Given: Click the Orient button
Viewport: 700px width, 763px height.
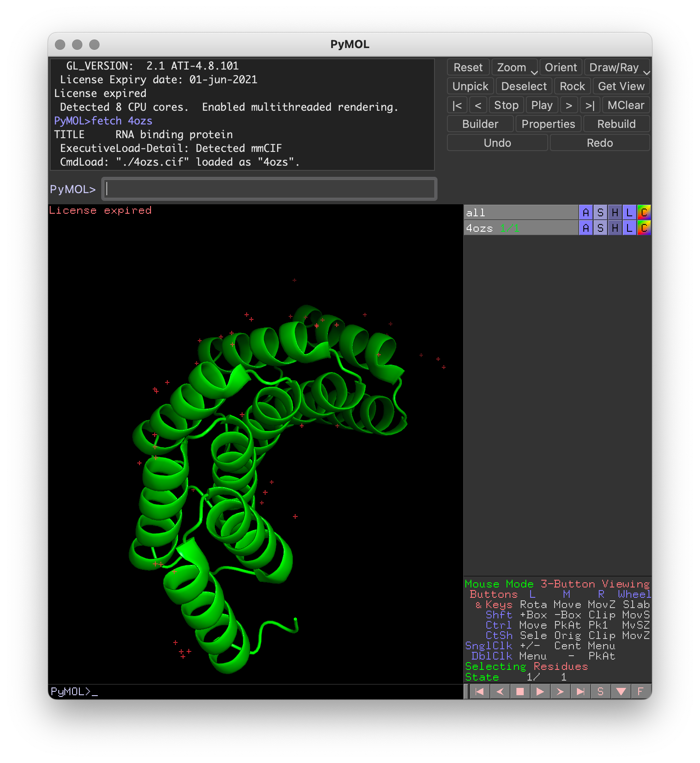Looking at the screenshot, I should [x=561, y=67].
